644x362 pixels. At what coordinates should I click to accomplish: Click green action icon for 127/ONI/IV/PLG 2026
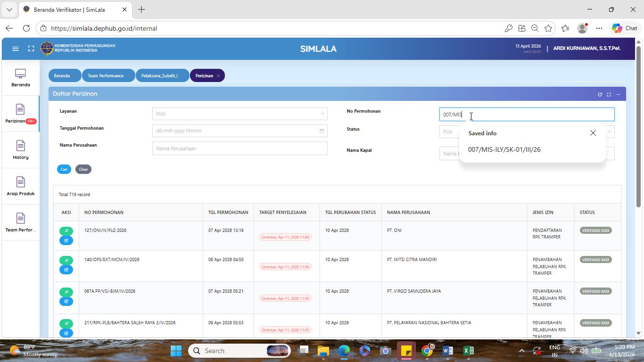tap(66, 231)
